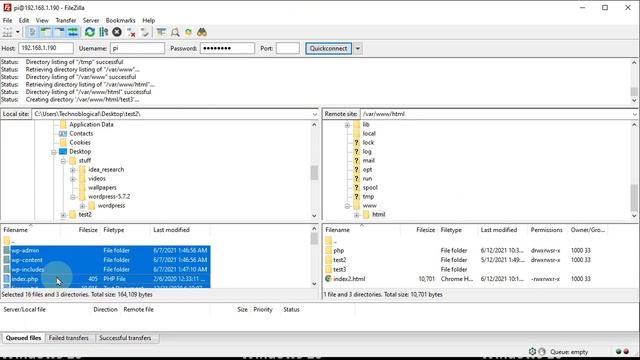Open the Transfer menu

coord(66,20)
